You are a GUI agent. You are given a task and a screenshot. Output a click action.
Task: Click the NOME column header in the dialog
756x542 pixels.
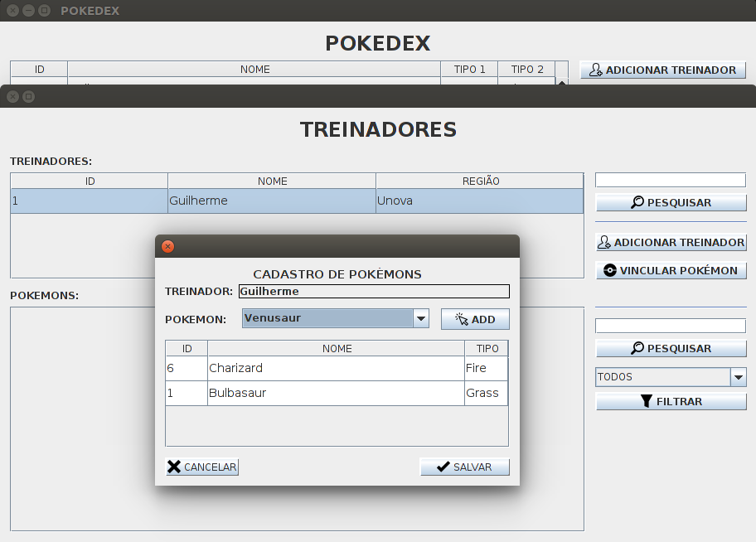(336, 347)
